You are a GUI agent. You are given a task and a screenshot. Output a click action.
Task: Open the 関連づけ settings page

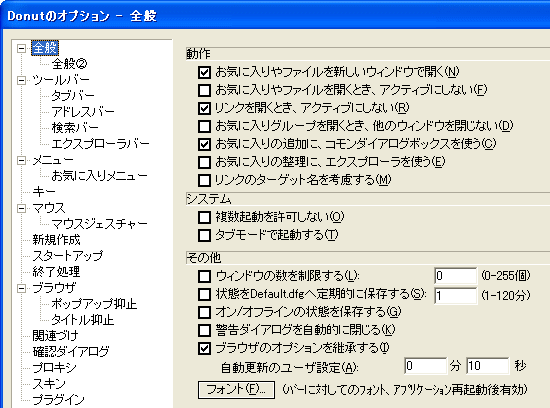[55, 336]
